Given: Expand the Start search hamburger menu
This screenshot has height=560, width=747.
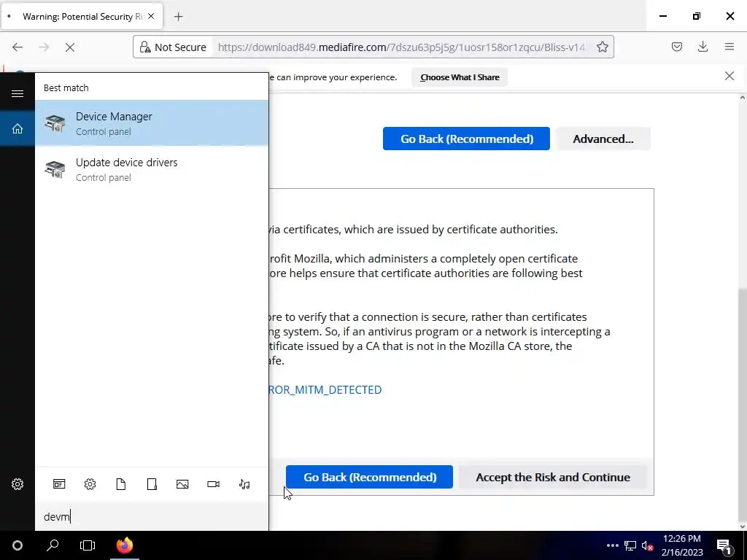Looking at the screenshot, I should [x=18, y=93].
